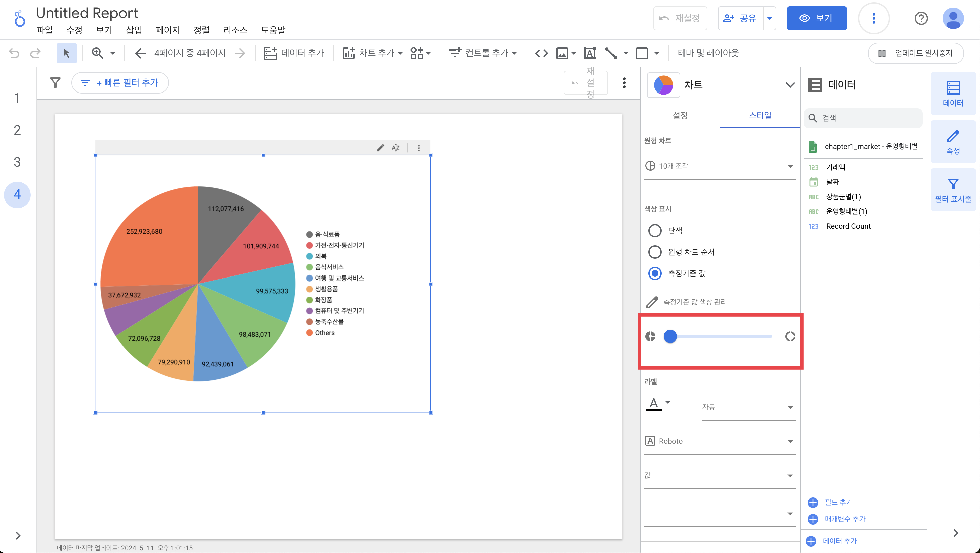Click the chart pencil edit icon
Viewport: 980px width, 553px height.
click(x=380, y=148)
